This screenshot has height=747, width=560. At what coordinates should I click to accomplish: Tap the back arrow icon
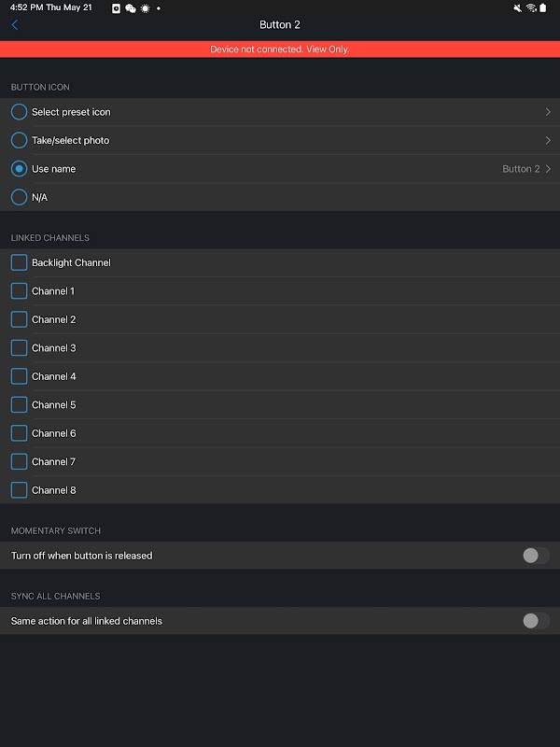[x=15, y=25]
